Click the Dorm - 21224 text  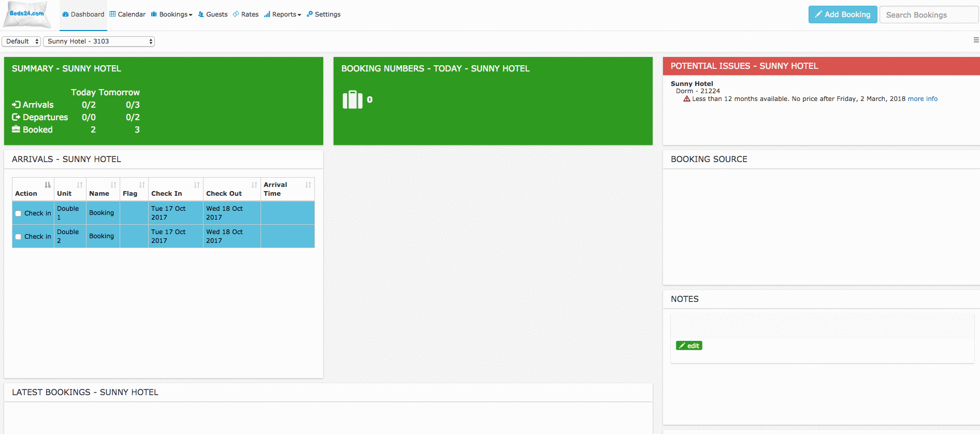[698, 91]
